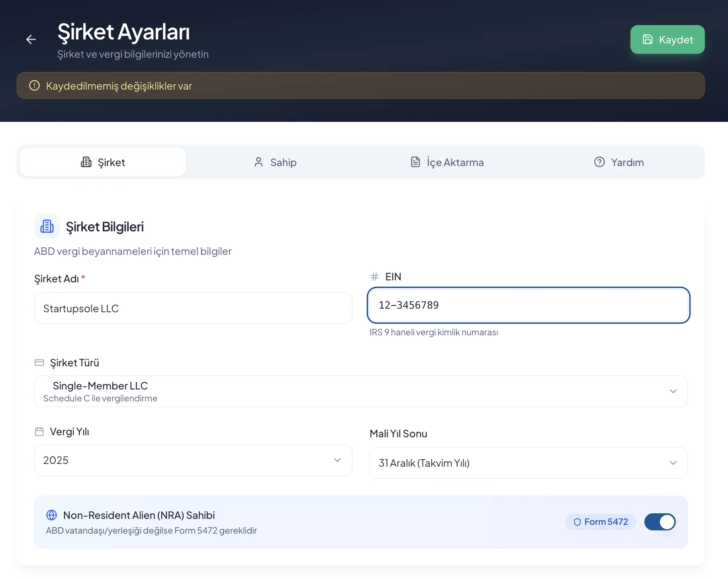Open the Mali Yıl Sonu dropdown
This screenshot has width=728, height=579.
pyautogui.click(x=528, y=463)
